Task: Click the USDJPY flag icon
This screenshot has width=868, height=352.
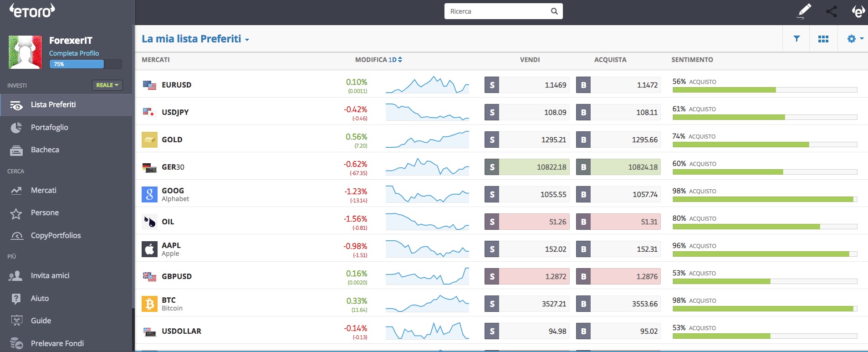Action: point(149,112)
